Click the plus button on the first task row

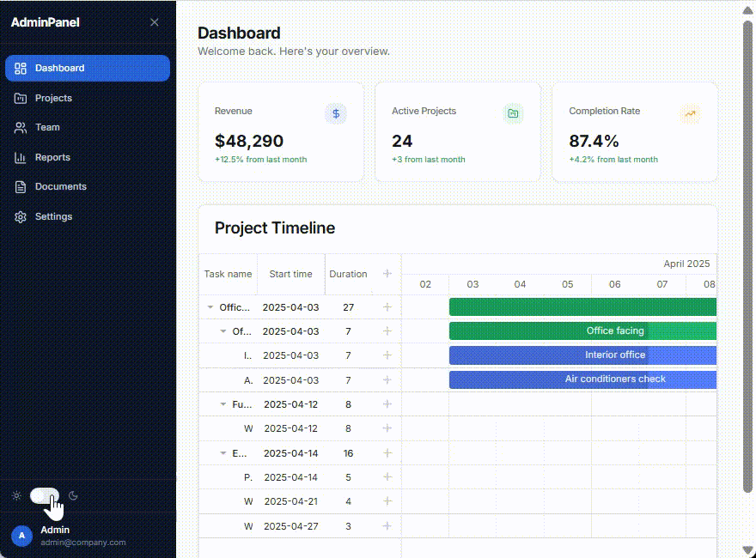coord(387,306)
